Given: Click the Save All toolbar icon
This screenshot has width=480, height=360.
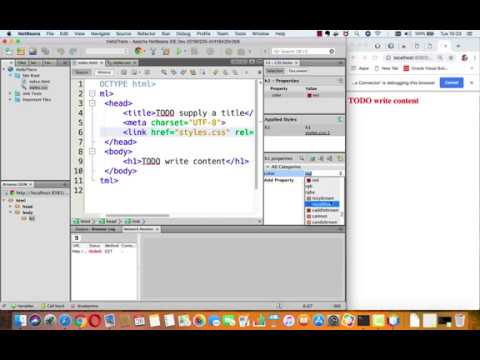Looking at the screenshot, I should [45, 51].
